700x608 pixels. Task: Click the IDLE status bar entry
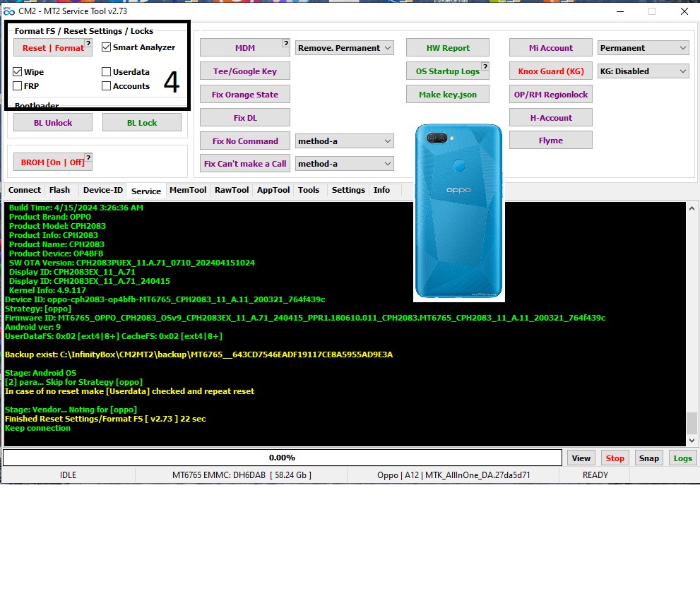(x=68, y=475)
